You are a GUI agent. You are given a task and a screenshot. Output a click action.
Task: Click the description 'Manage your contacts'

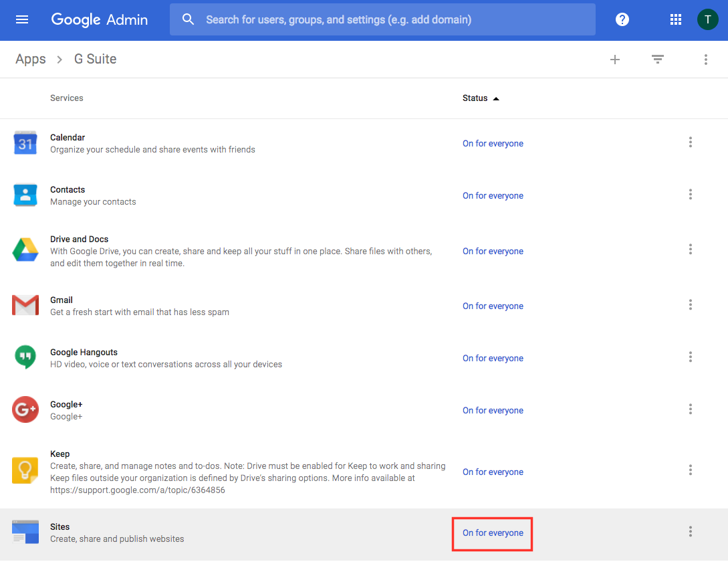[x=93, y=202]
